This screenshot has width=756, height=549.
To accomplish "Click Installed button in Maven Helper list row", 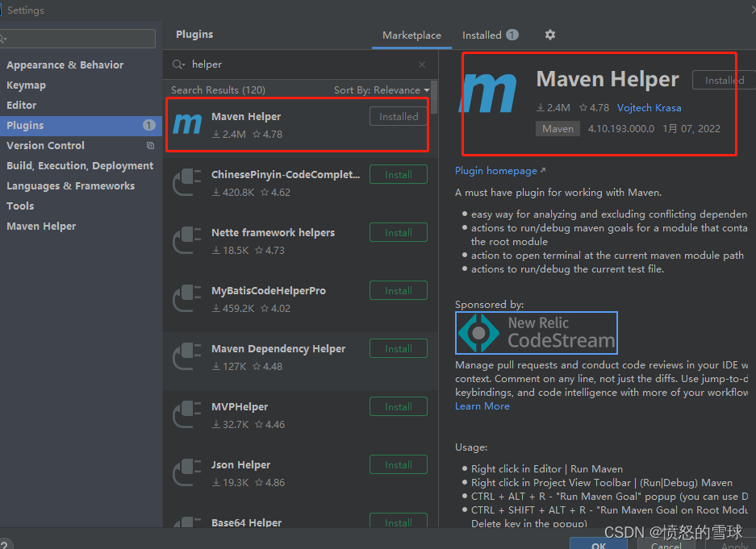I will [x=399, y=117].
